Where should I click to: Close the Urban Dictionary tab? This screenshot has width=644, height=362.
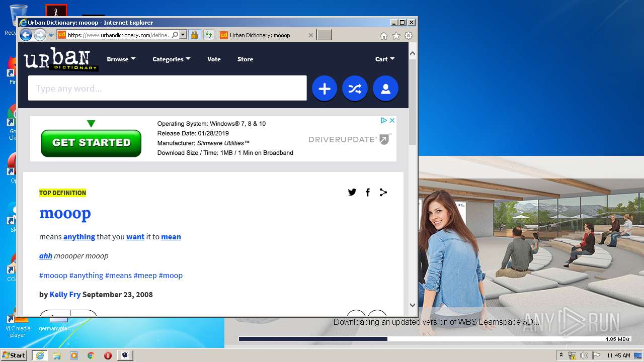coord(311,35)
